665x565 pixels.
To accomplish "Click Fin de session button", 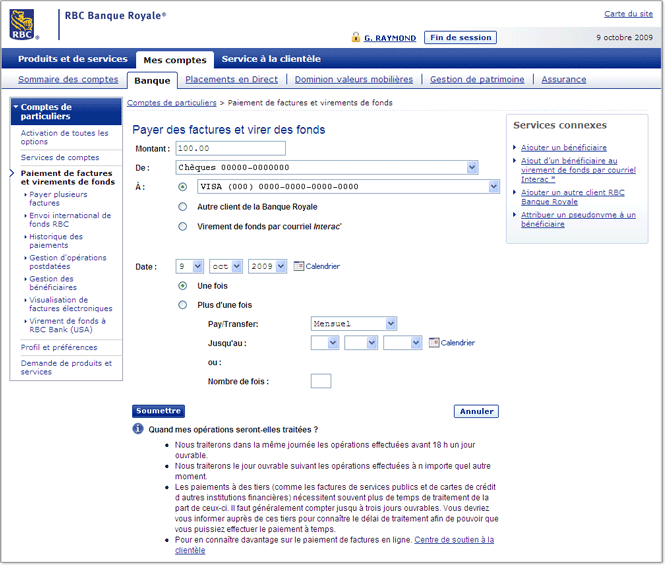I will (x=461, y=37).
